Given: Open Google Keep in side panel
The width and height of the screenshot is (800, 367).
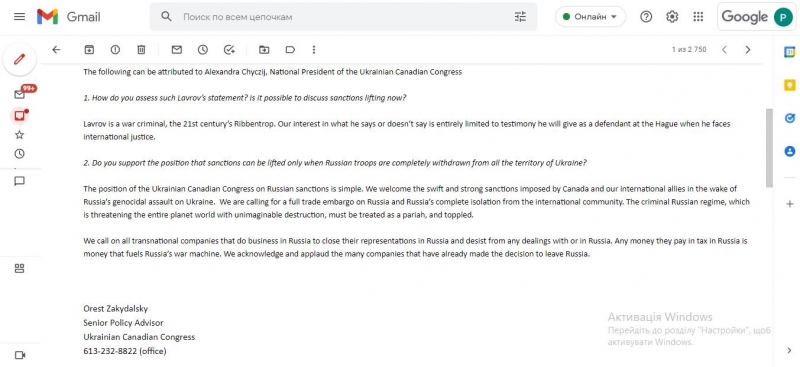Looking at the screenshot, I should (790, 85).
